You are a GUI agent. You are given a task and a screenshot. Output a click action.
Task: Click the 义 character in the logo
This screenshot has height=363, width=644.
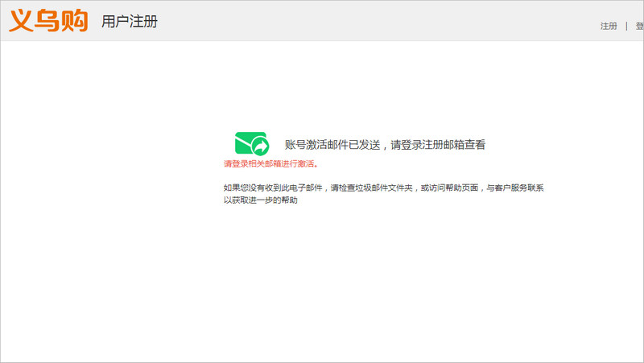tap(22, 21)
